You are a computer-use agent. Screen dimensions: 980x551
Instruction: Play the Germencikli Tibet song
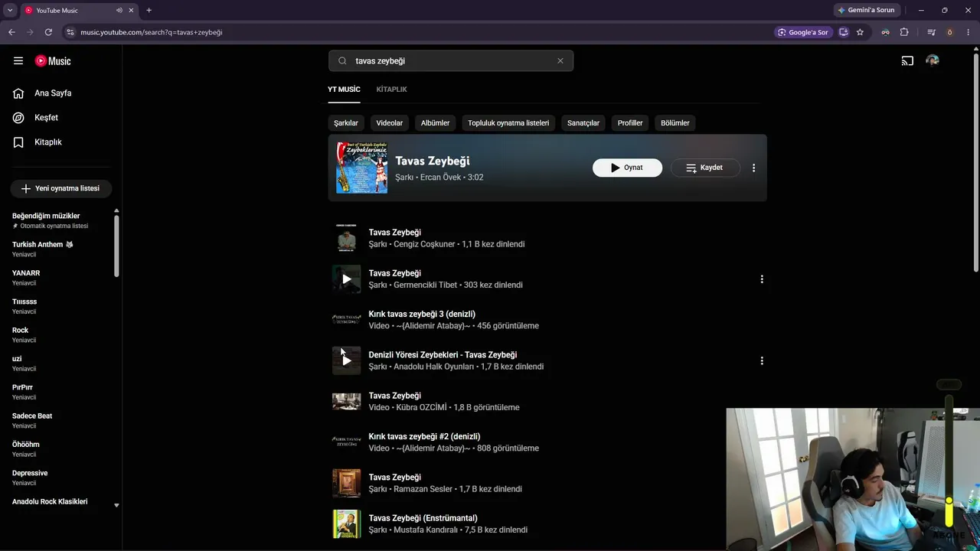click(346, 279)
